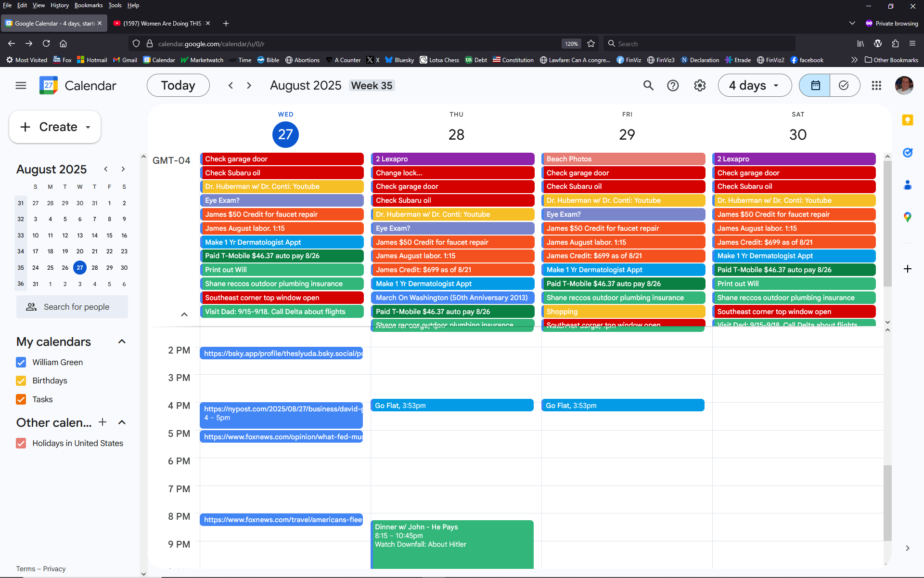Image resolution: width=924 pixels, height=578 pixels.
Task: Uncheck the Birthdays calendar
Action: tap(21, 381)
